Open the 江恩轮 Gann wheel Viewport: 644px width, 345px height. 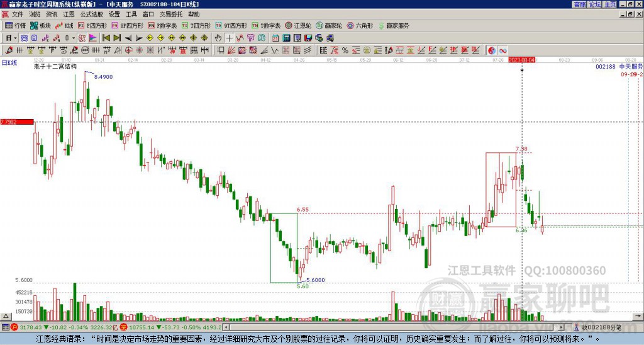coord(298,25)
